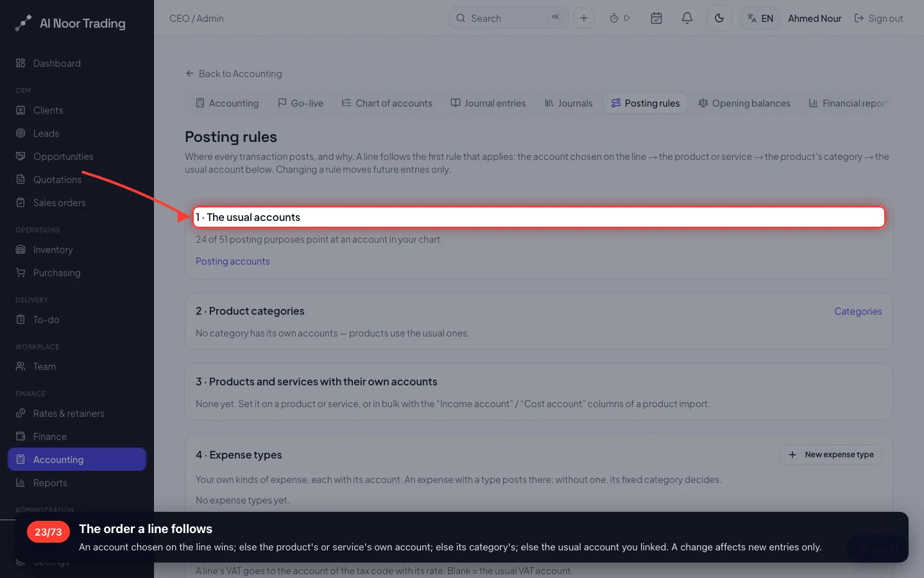Click into the Search field
924x578 pixels.
coord(509,18)
